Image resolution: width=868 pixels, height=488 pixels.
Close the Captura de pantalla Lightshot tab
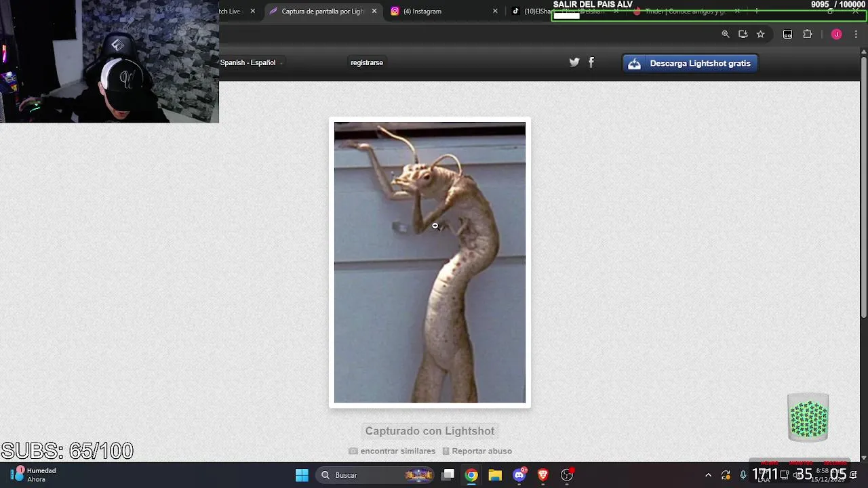(374, 11)
